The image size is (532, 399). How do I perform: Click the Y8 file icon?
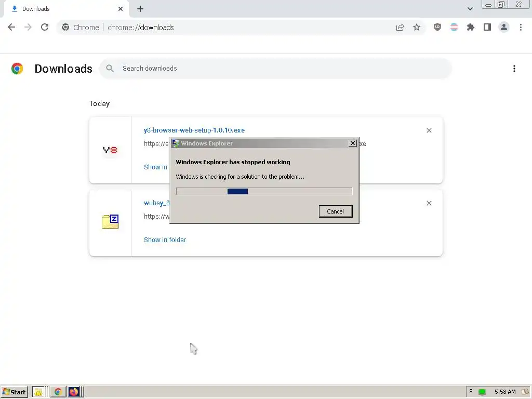click(110, 150)
